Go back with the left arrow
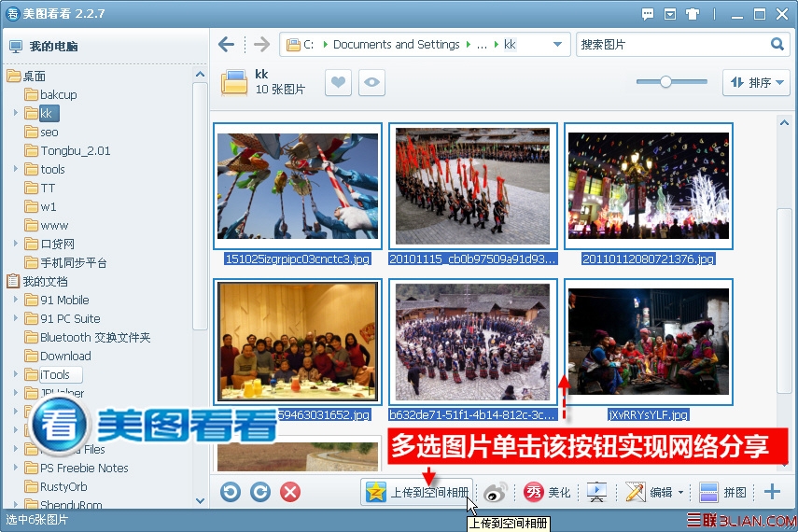This screenshot has width=798, height=532. 226,45
